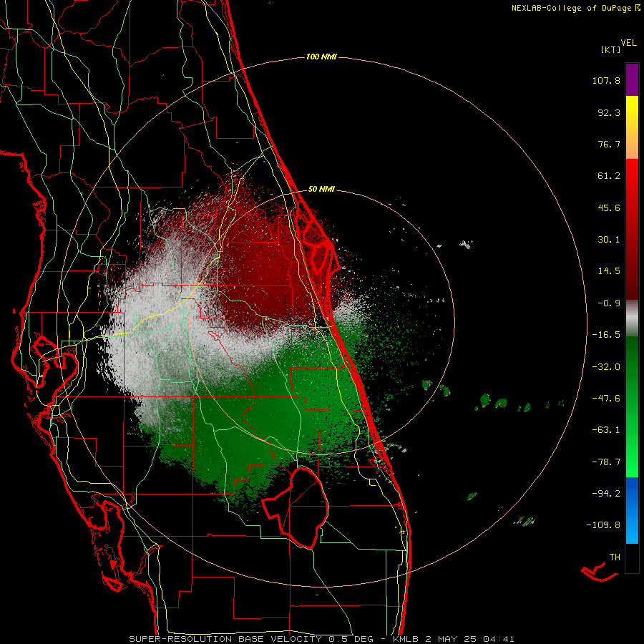Click the 14.5 legend value

click(x=609, y=271)
